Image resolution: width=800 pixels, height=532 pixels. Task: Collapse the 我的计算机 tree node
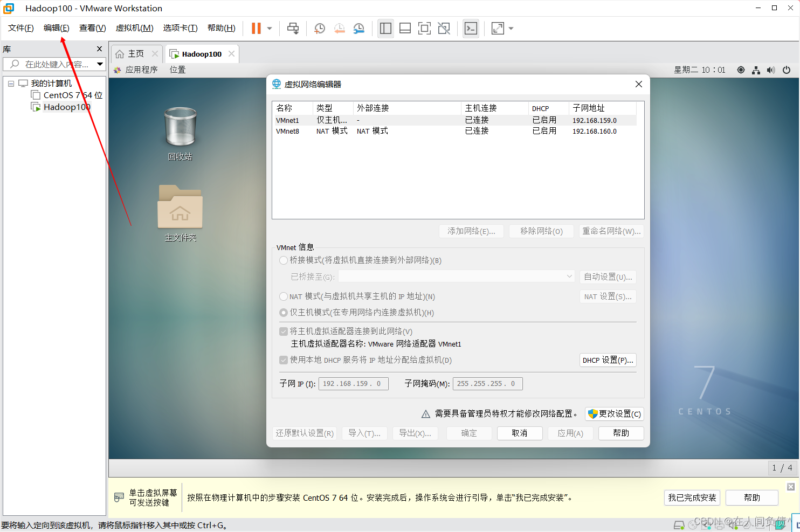pos(11,83)
